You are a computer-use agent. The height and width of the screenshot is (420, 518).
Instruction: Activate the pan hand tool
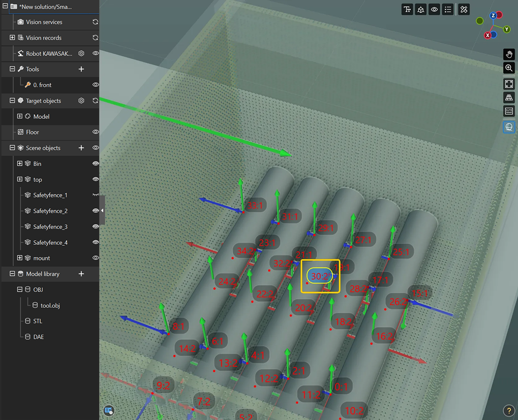click(509, 55)
